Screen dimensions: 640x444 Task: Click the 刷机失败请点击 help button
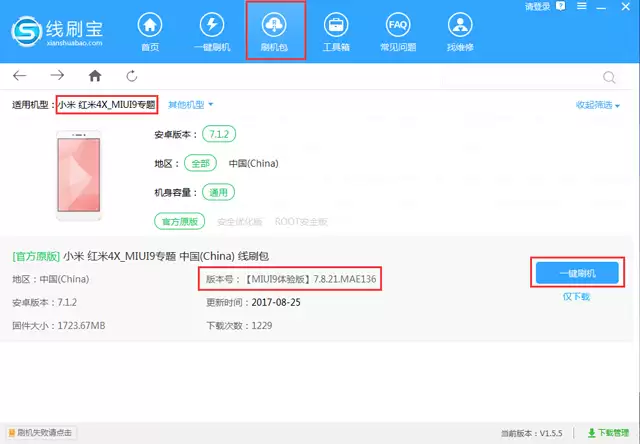click(x=41, y=433)
